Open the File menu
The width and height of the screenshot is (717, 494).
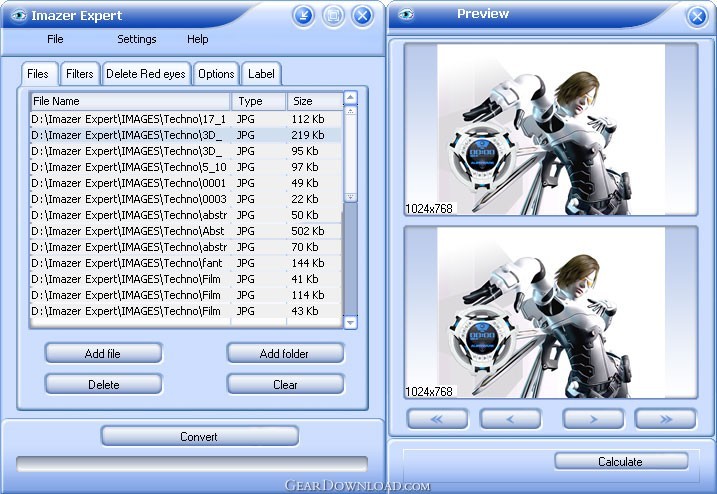[55, 39]
